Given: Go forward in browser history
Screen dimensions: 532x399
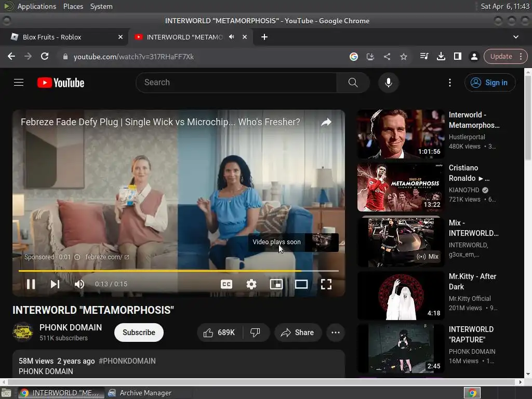Looking at the screenshot, I should (x=28, y=56).
